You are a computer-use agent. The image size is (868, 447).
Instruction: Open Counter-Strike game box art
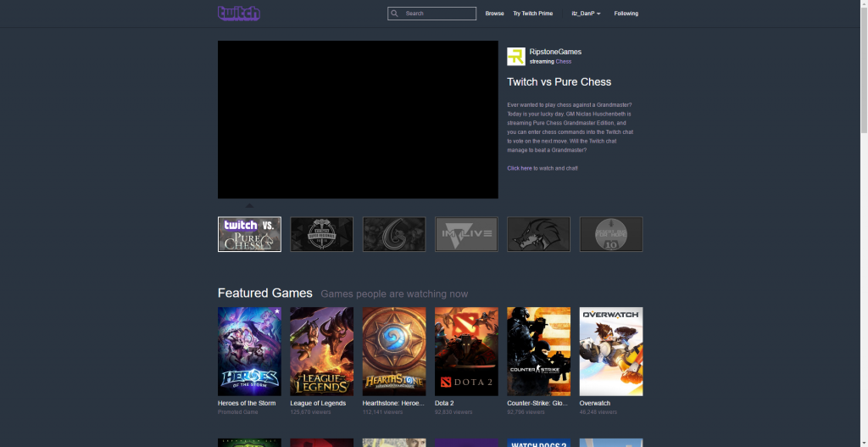(x=538, y=352)
